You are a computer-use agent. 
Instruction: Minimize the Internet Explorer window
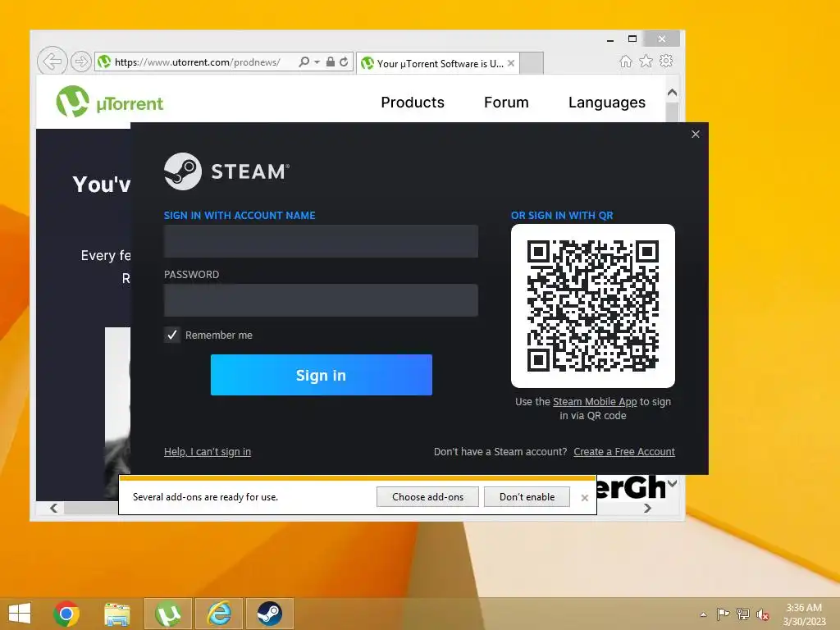610,39
